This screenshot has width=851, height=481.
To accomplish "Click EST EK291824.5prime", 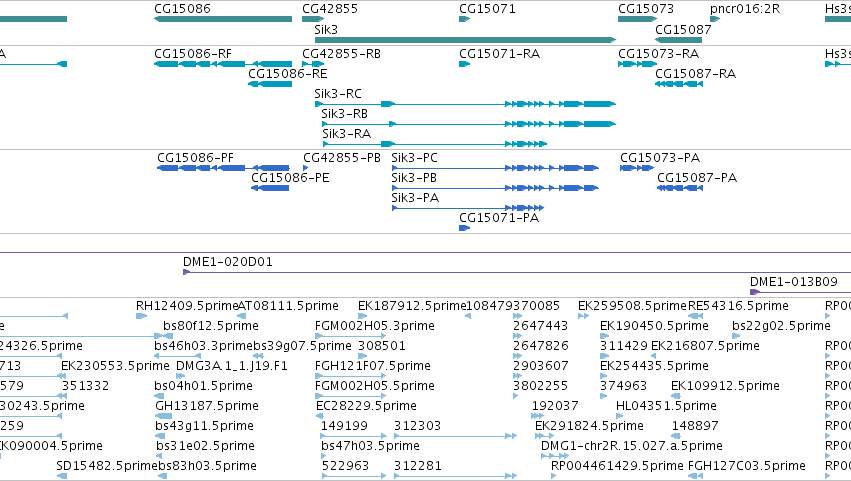I will [589, 427].
